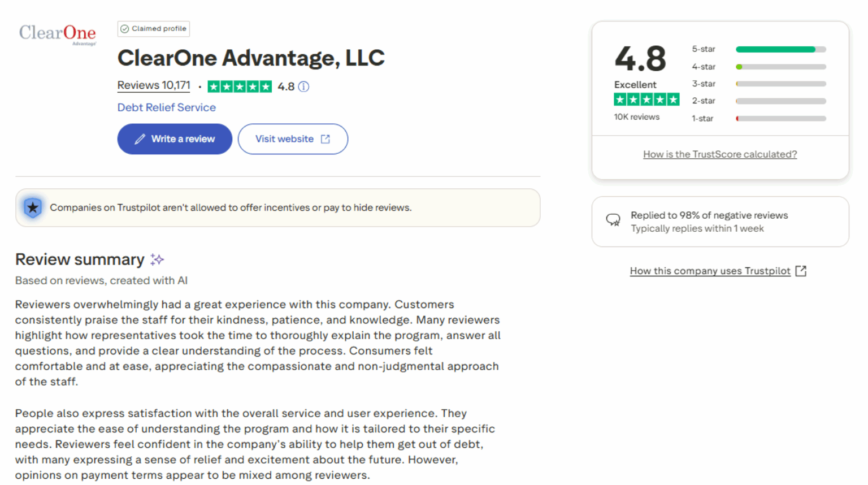Click the info icon next to the 4.8 rating
The height and width of the screenshot is (485, 868).
tap(303, 86)
